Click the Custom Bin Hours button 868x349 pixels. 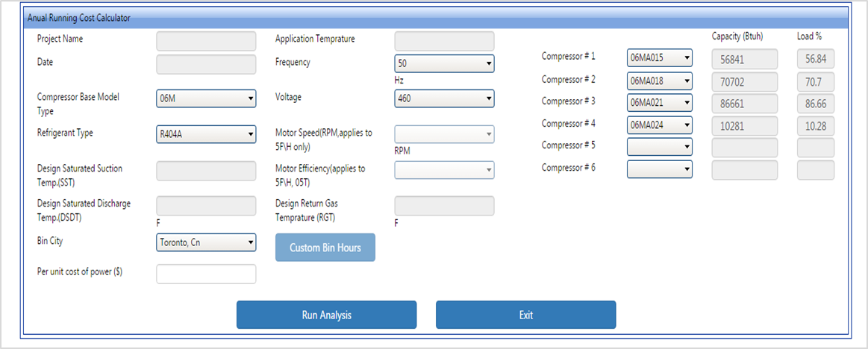click(325, 248)
